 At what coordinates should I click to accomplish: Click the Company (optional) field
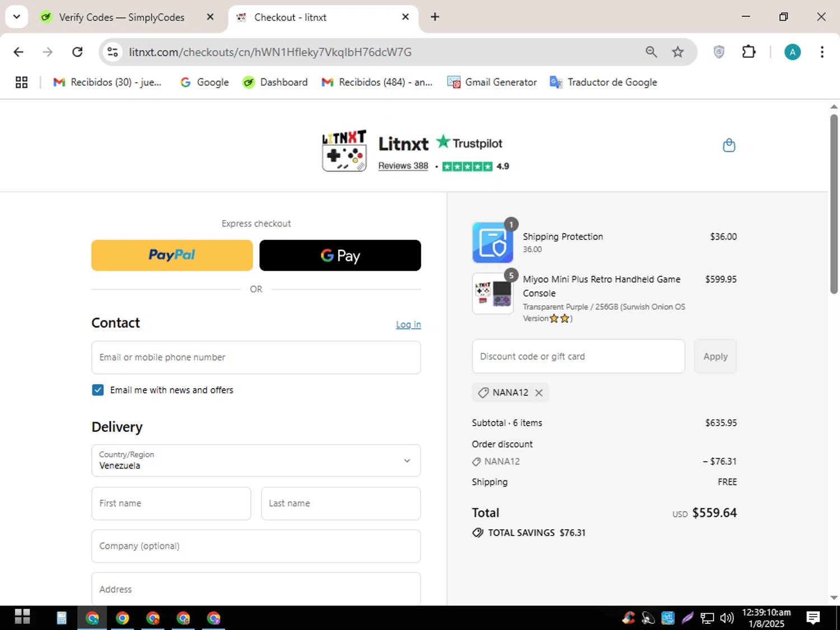256,546
